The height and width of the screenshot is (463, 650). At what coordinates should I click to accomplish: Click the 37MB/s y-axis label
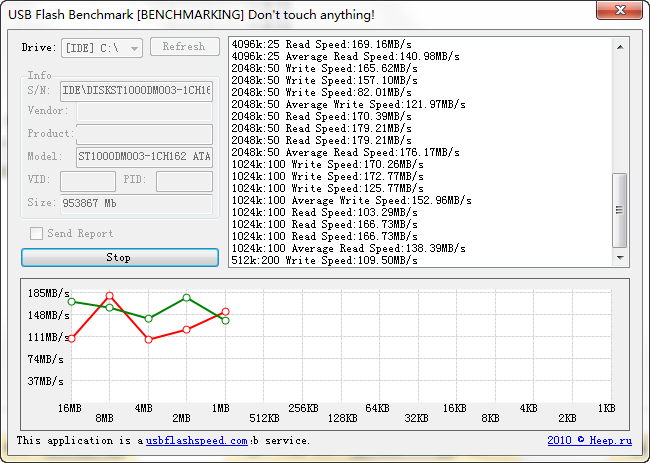tap(45, 381)
